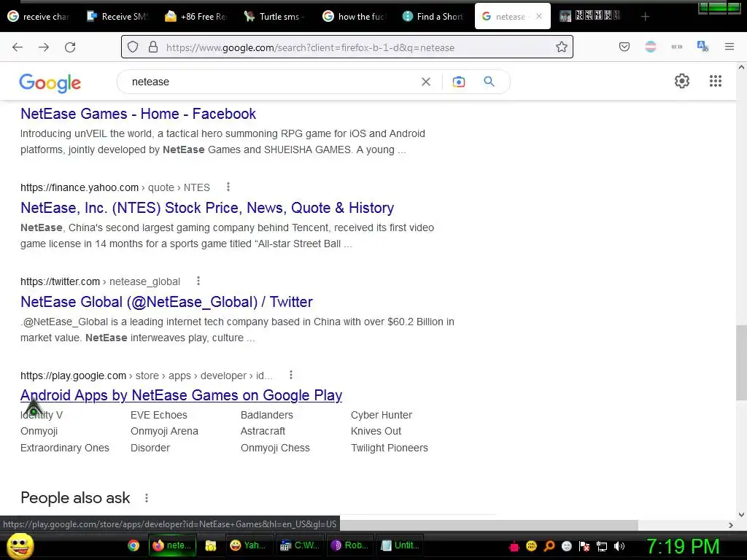
Task: Submit search with magnifier icon
Action: pos(489,82)
